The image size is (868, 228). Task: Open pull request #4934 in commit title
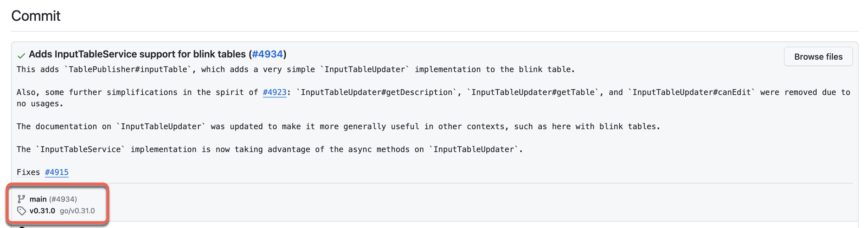[x=267, y=54]
